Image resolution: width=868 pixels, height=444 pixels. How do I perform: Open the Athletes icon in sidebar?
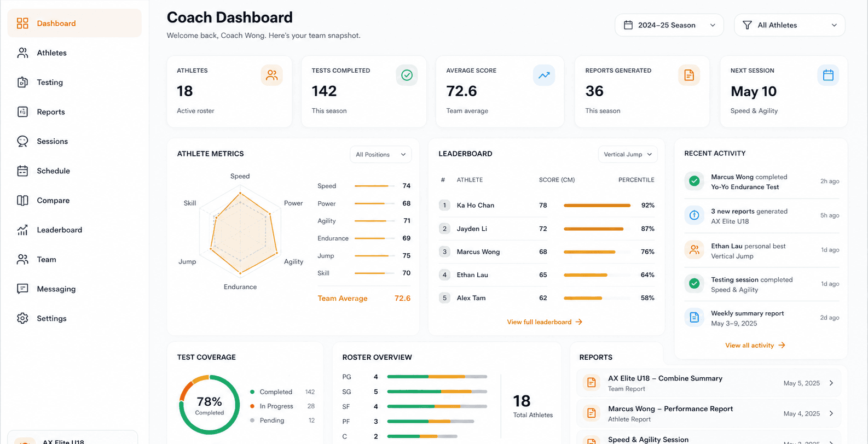(x=22, y=53)
